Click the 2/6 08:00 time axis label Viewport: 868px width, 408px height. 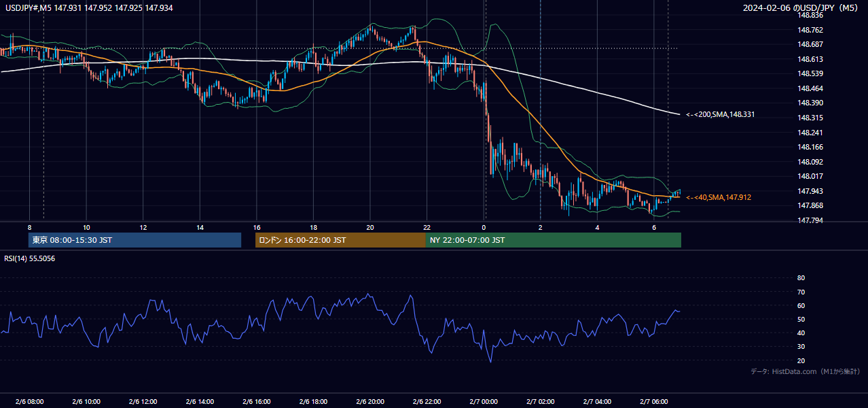coord(29,401)
